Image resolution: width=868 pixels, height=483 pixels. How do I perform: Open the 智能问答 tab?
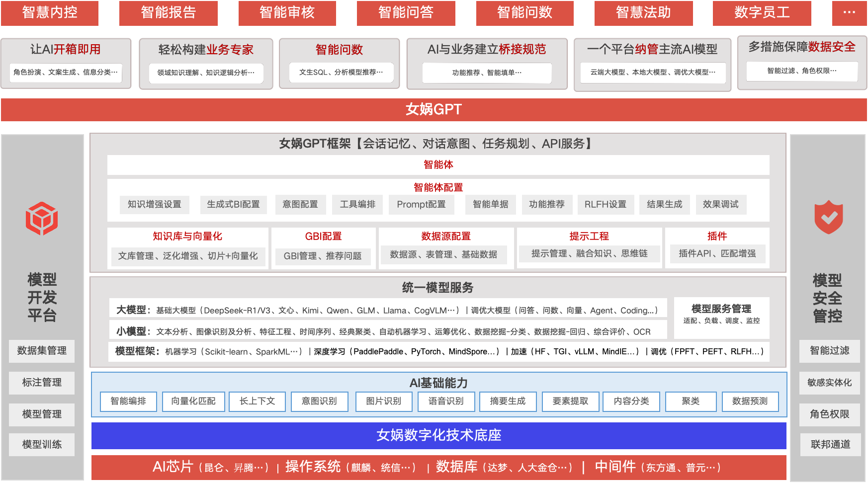pos(406,12)
